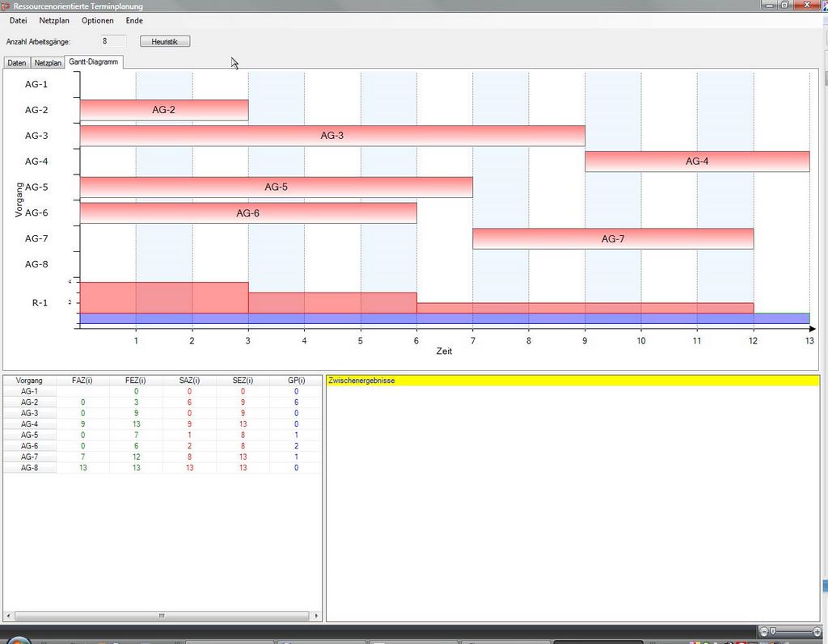Click the table's horizontal scrollbar thumb
The width and height of the screenshot is (828, 644).
[x=161, y=616]
